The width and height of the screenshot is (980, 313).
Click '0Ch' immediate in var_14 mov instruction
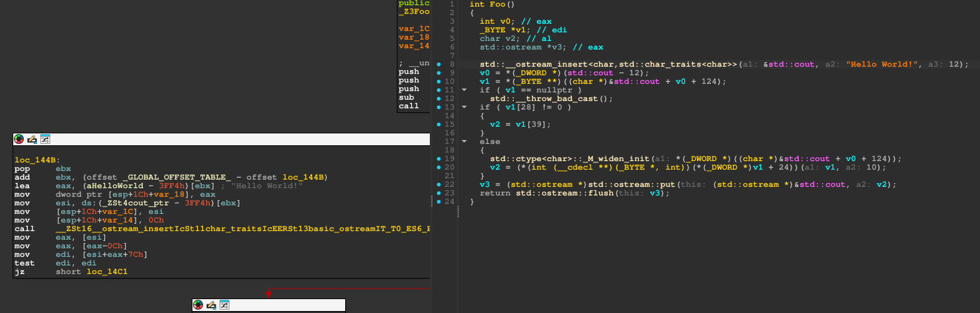(x=155, y=221)
